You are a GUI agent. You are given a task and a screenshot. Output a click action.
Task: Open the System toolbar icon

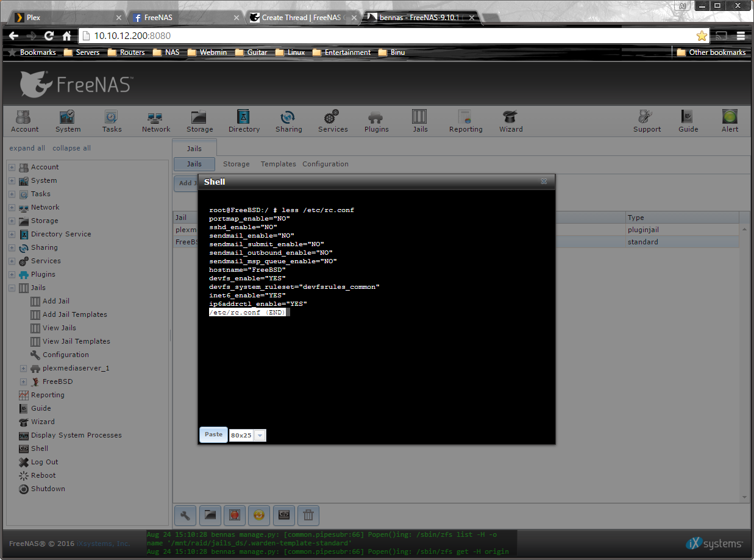[x=68, y=121]
